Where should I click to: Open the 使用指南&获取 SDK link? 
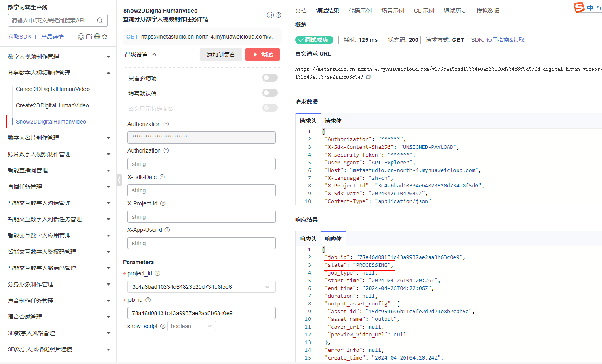[x=505, y=40]
